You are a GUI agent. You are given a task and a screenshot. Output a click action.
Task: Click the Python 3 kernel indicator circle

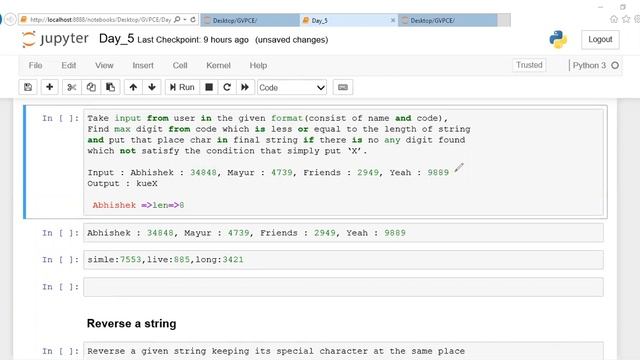(615, 65)
